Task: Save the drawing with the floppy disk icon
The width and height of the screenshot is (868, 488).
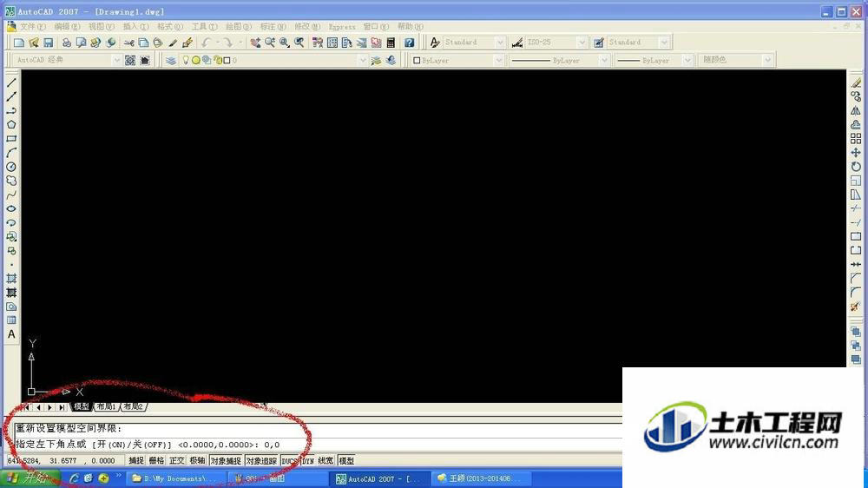Action: click(48, 43)
